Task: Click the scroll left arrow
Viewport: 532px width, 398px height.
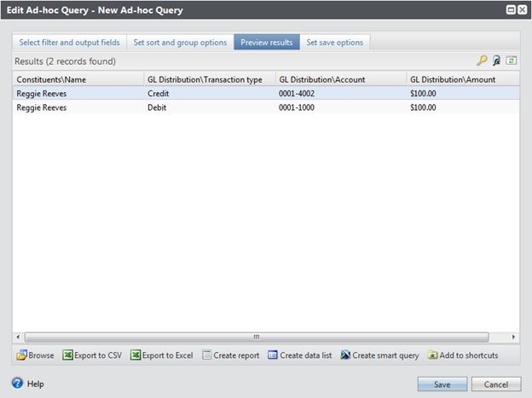Action: (18, 337)
